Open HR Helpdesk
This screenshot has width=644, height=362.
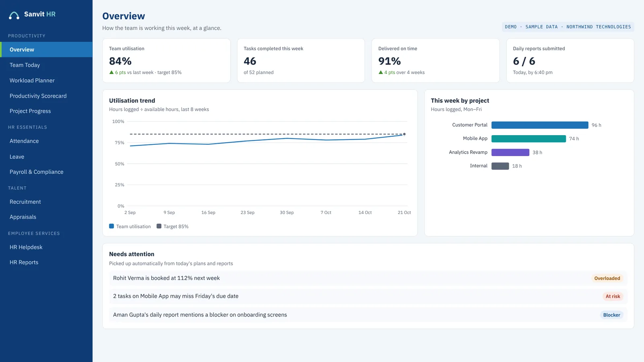[46, 247]
